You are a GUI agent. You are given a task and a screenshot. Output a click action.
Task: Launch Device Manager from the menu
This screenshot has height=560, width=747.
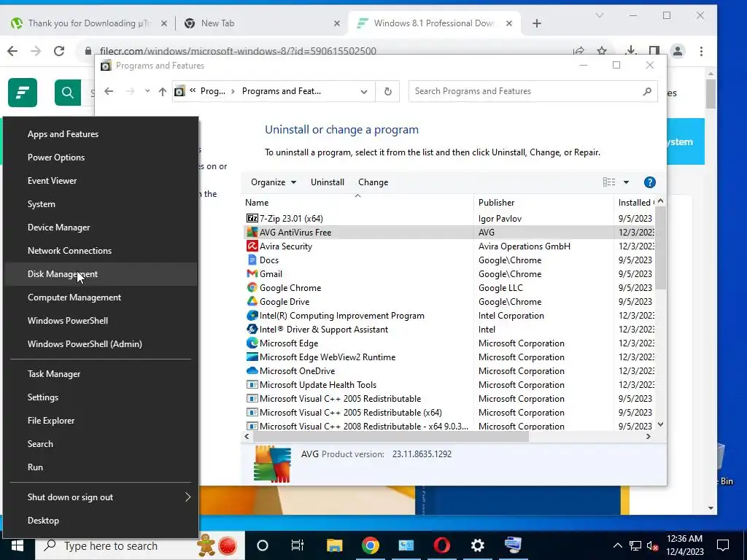point(101,227)
